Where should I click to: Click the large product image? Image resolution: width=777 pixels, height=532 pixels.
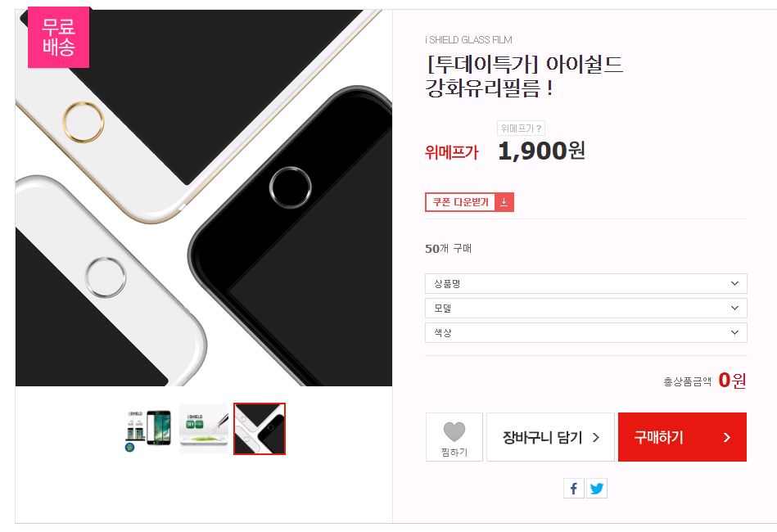coord(204,197)
